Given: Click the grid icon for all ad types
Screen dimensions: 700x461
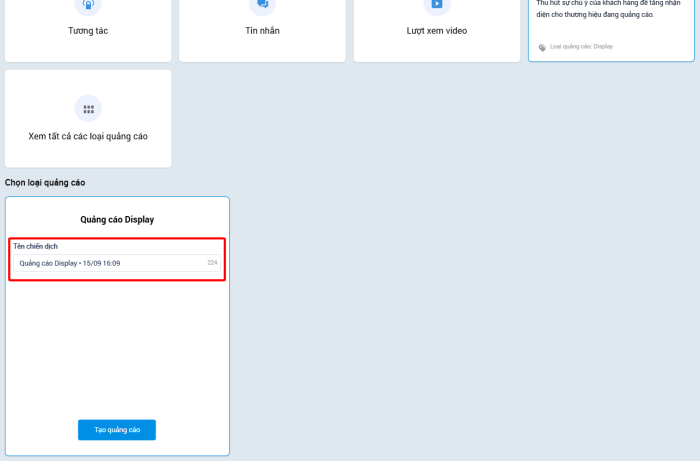Looking at the screenshot, I should 88,109.
